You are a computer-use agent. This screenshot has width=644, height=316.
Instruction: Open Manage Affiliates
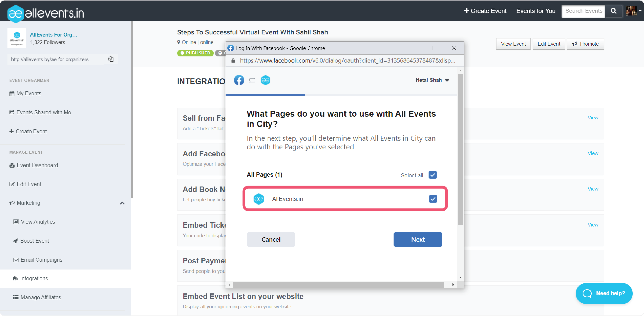coord(37,297)
